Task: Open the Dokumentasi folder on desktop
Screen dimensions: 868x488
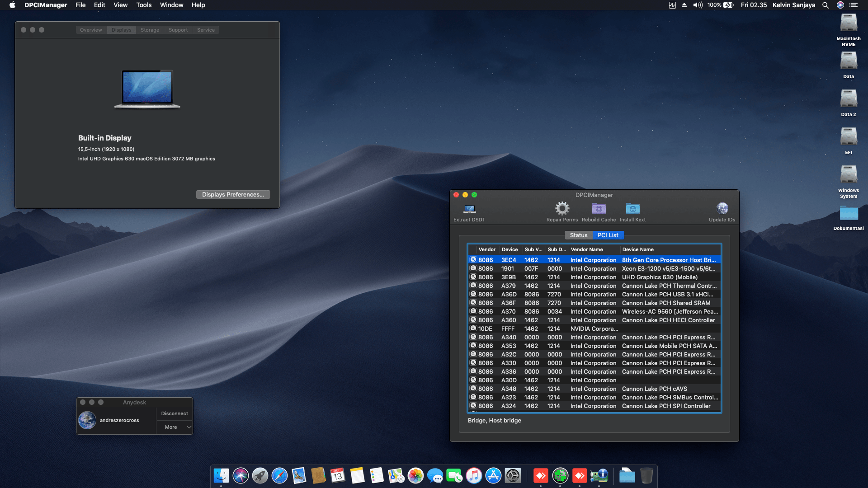Action: tap(849, 214)
